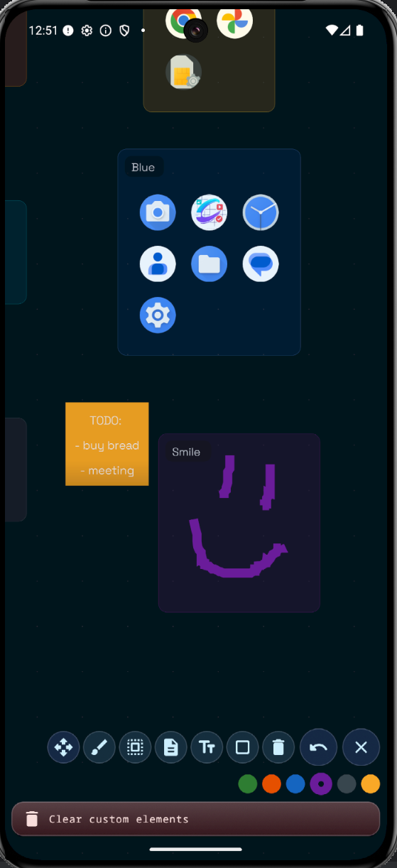This screenshot has height=868, width=397.
Task: Open the colorful app between Camera and Clock
Action: pos(209,212)
